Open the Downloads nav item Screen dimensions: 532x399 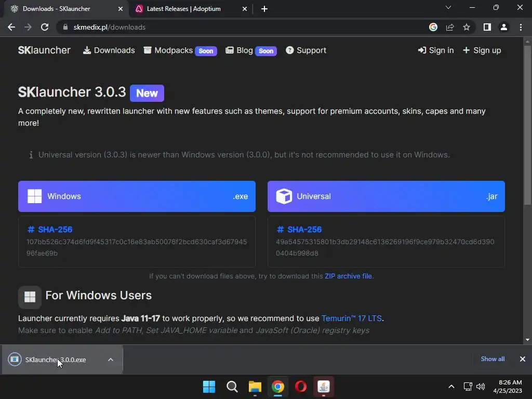[x=109, y=50]
